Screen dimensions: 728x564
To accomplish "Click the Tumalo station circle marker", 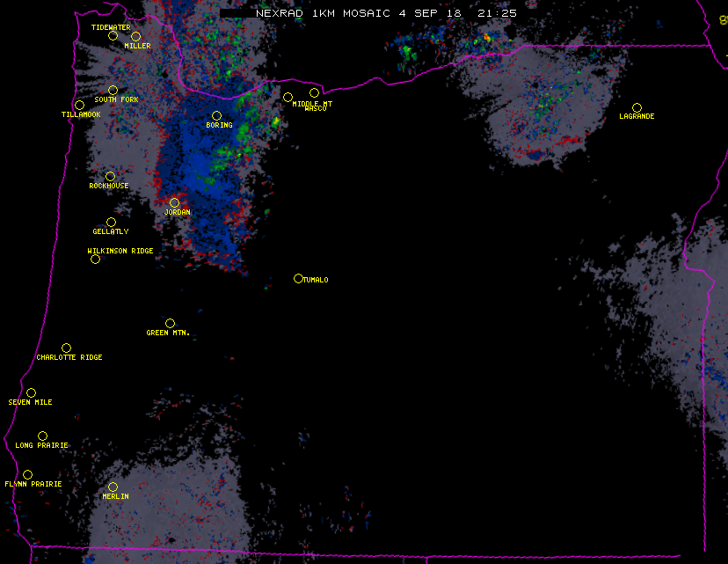I will coord(298,278).
